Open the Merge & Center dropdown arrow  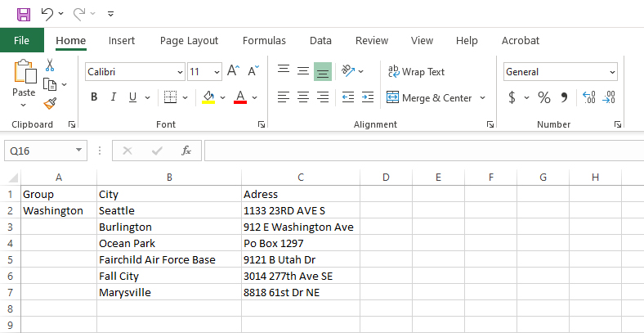pos(482,98)
